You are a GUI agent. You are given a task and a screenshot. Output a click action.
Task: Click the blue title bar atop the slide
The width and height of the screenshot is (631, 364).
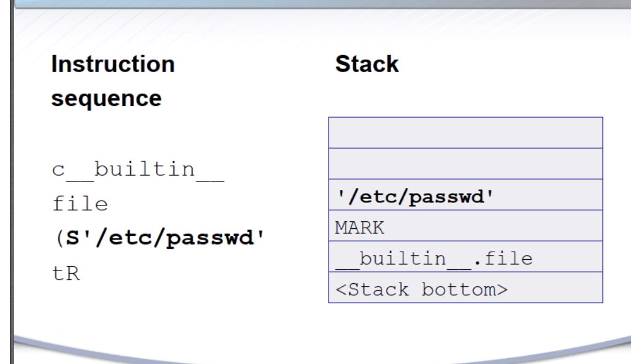click(316, 5)
